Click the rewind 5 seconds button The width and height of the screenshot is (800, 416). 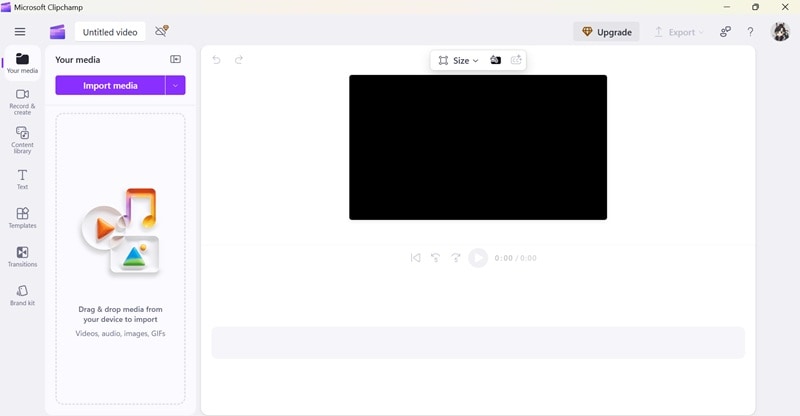tap(435, 258)
